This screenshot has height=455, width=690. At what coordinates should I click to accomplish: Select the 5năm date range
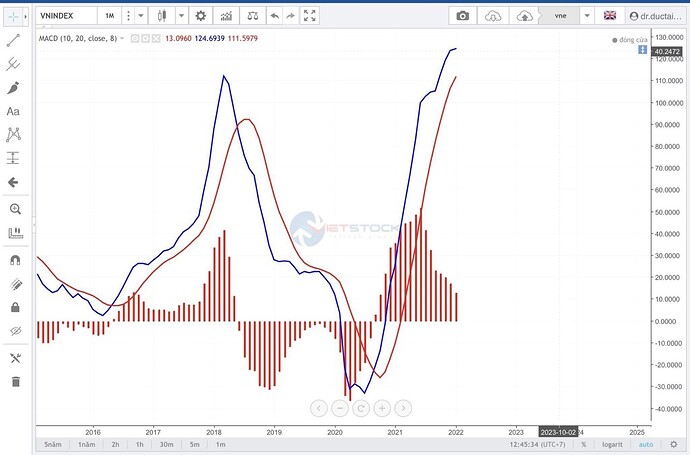(x=53, y=444)
